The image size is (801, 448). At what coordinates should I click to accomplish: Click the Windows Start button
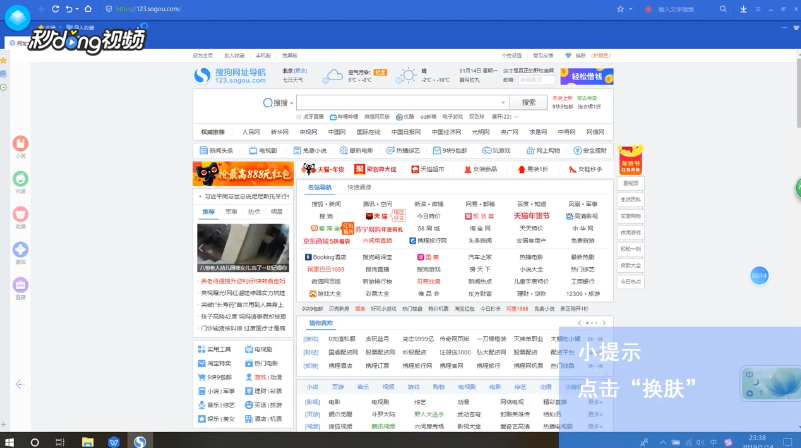pos(9,442)
